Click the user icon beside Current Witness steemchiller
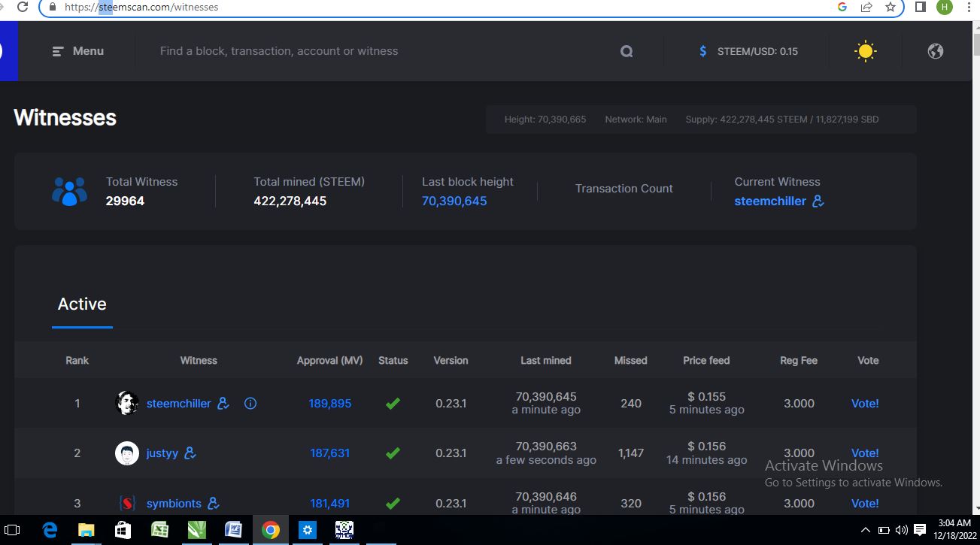Viewport: 980px width, 545px height. pos(818,201)
